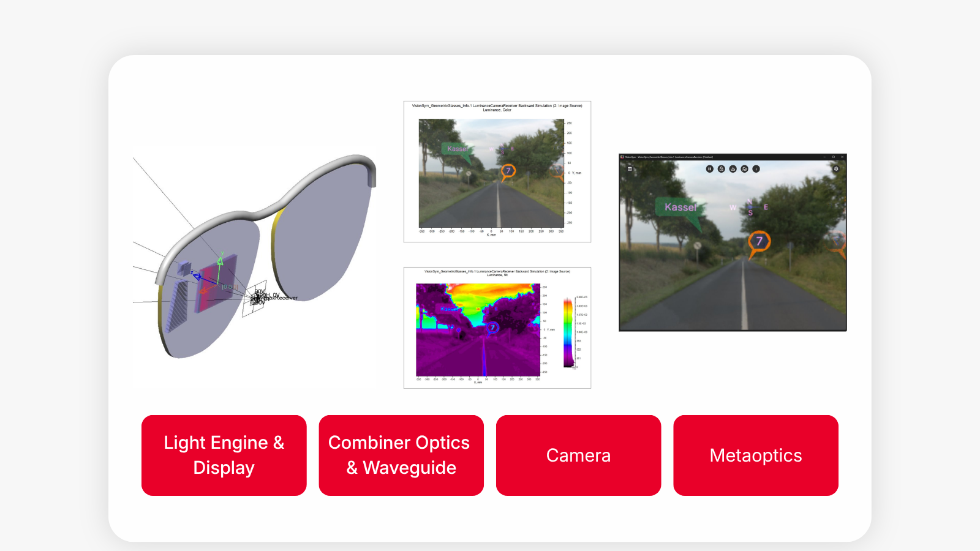Open the false-color luminance heatmap thumbnail
Image resolution: width=980 pixels, height=551 pixels.
click(x=497, y=328)
